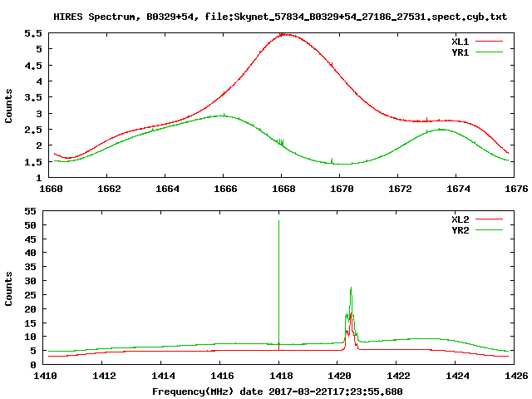Click the 1670 x-axis tick label
The image size is (532, 399).
click(342, 189)
